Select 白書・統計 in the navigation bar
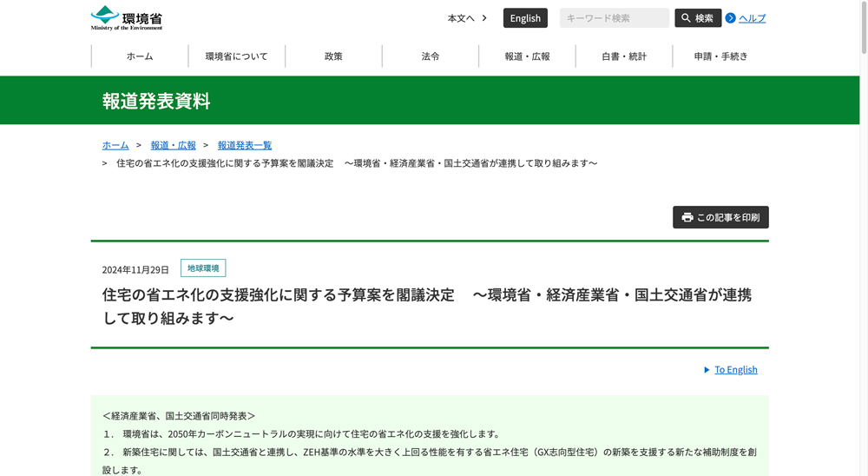The height and width of the screenshot is (476, 868). click(624, 56)
